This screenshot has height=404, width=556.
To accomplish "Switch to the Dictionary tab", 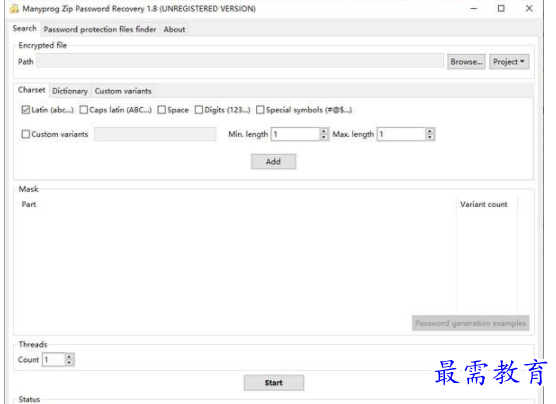I will [70, 91].
